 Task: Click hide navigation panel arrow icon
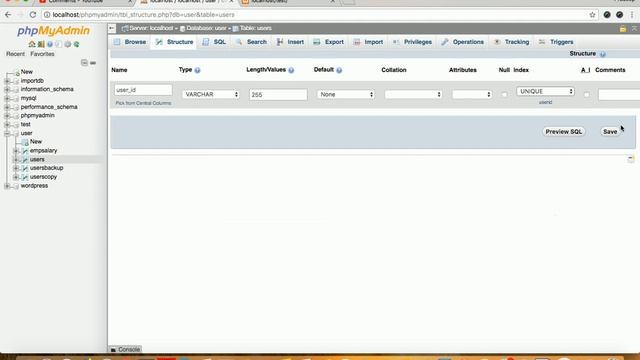coord(112,29)
